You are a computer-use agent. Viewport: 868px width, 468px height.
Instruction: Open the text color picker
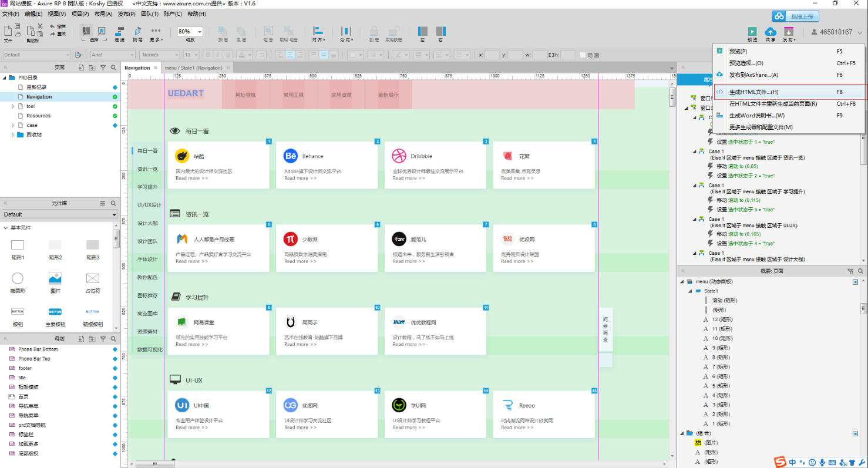244,55
